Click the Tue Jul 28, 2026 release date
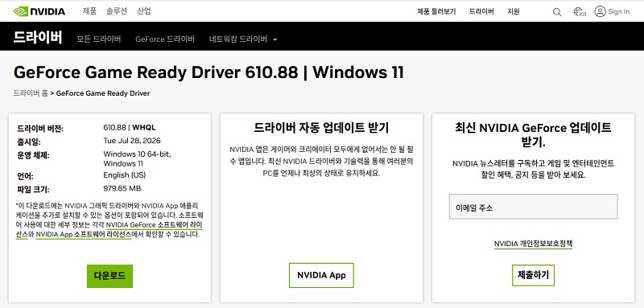The image size is (644, 308). (132, 141)
